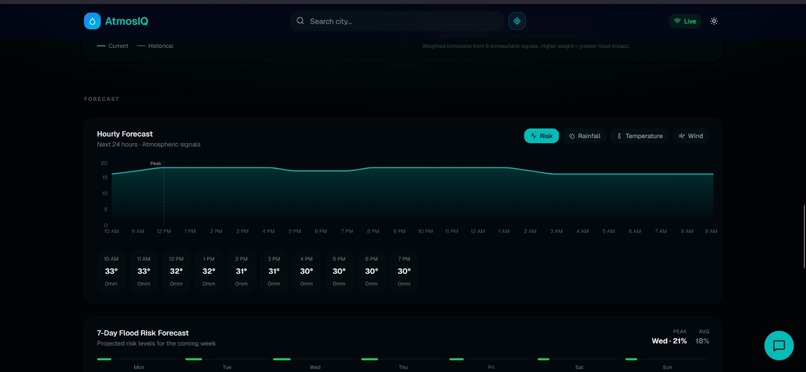Click the 'Next 24 hours · Atmospheric signals' subtitle
The width and height of the screenshot is (806, 372).
149,145
